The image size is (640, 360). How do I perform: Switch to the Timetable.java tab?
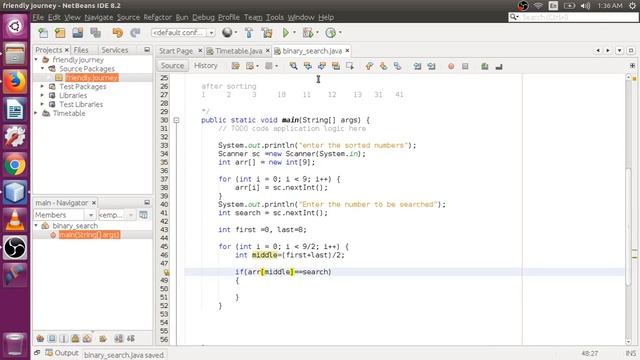point(239,51)
